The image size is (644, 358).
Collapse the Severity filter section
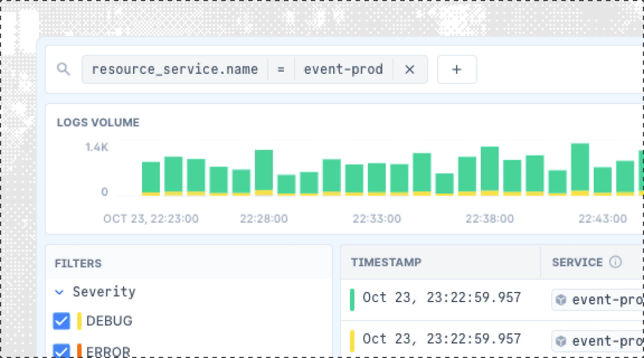tap(59, 292)
